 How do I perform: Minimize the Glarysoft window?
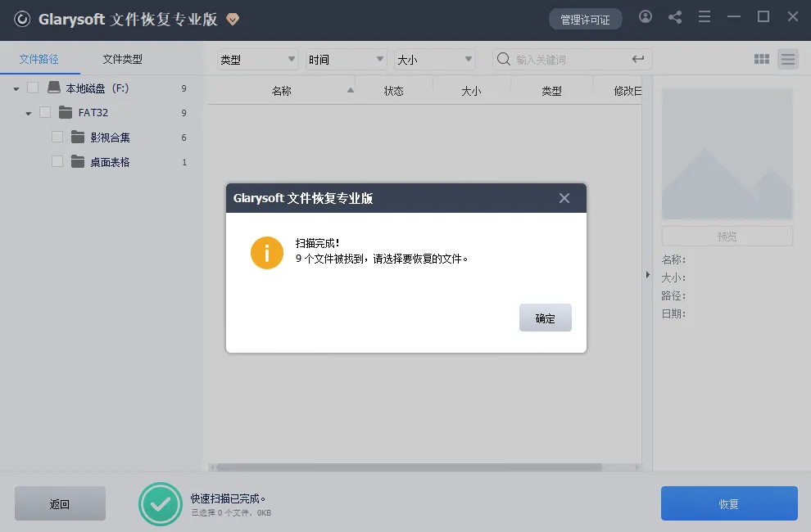coord(733,17)
